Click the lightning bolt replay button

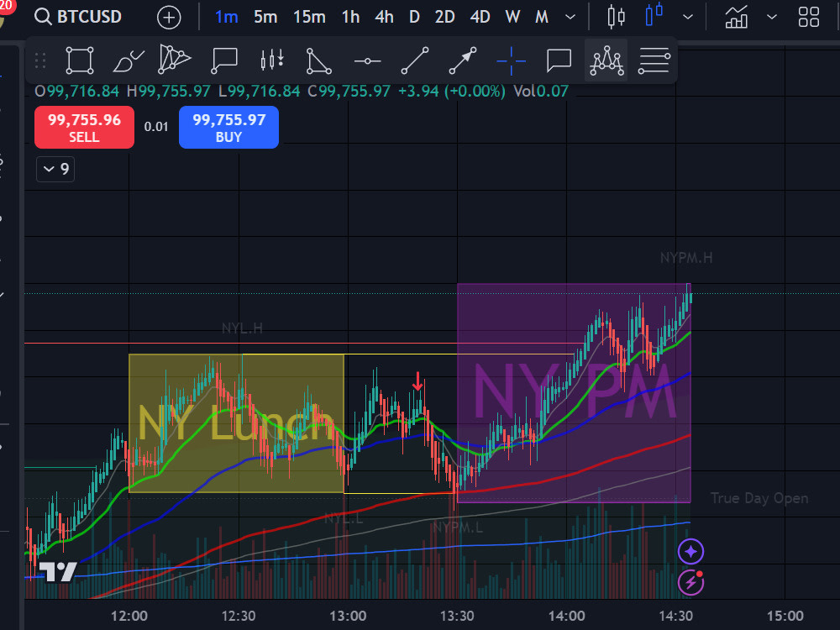point(690,582)
